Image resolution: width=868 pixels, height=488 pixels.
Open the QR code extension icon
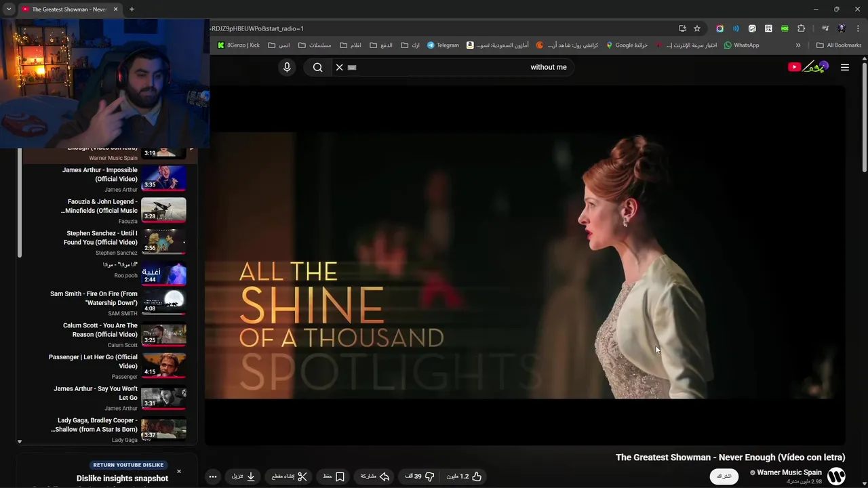pyautogui.click(x=768, y=28)
